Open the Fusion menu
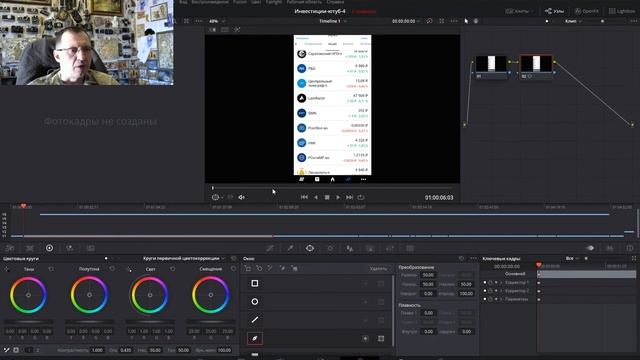Viewport: 640px width, 360px height. pos(240,2)
